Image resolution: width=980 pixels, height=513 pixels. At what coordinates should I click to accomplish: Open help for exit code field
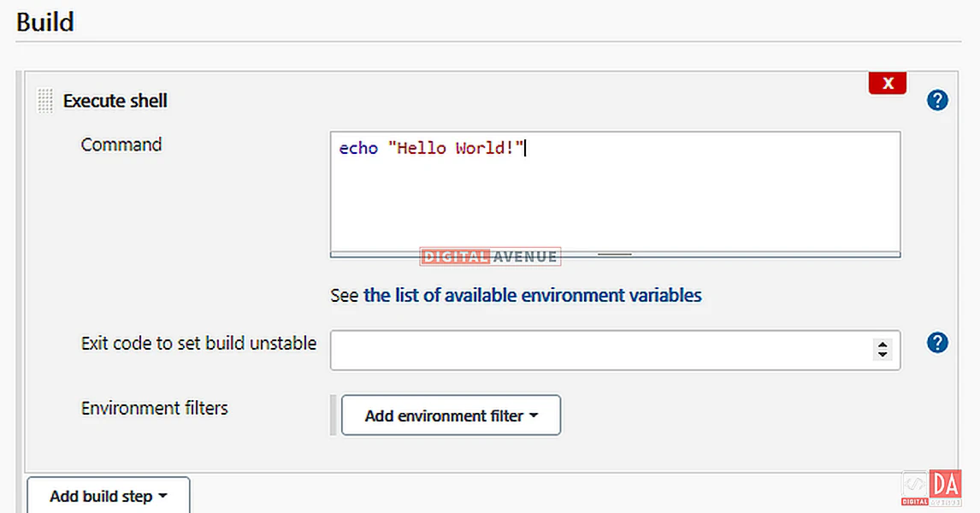click(x=937, y=342)
